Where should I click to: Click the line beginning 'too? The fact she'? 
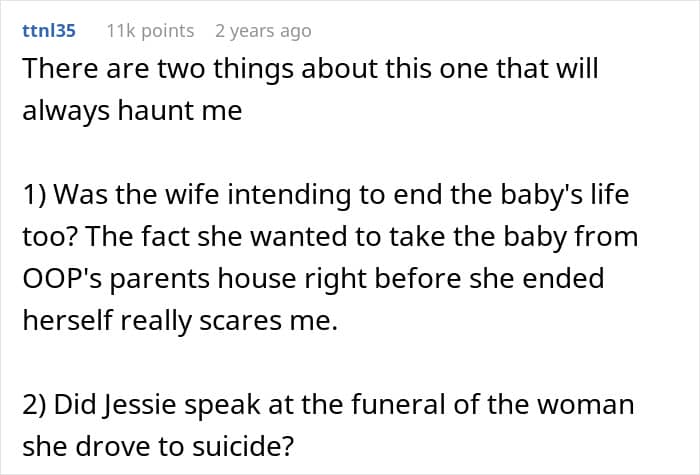[330, 237]
